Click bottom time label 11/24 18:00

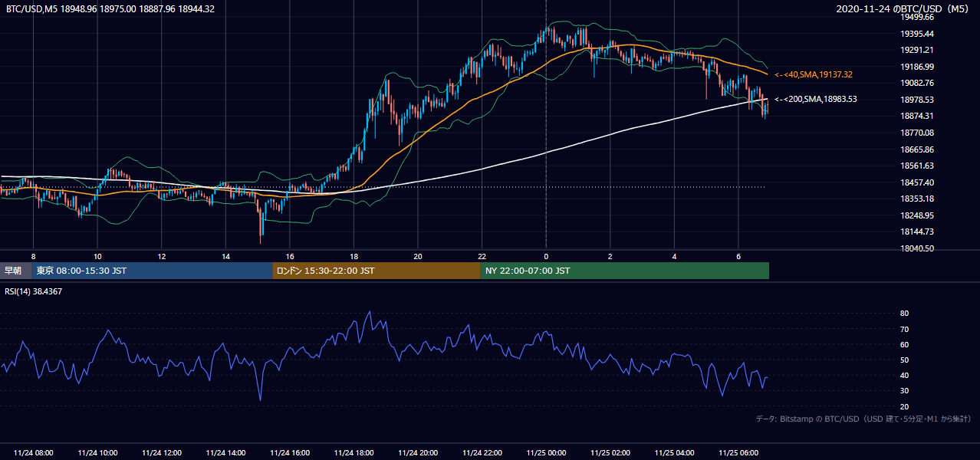(354, 453)
